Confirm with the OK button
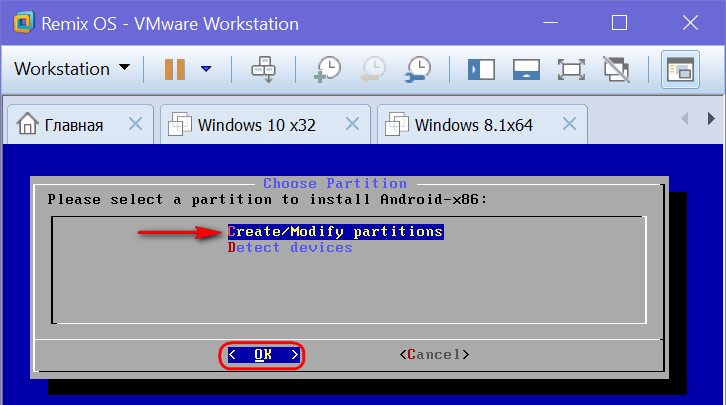 [263, 355]
